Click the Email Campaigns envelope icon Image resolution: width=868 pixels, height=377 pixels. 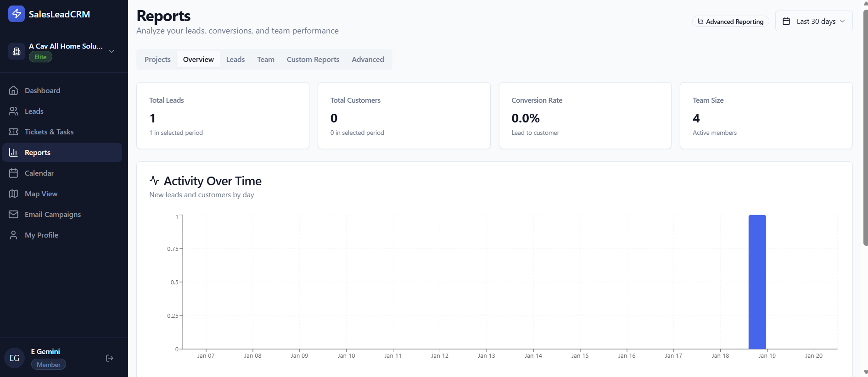(13, 214)
